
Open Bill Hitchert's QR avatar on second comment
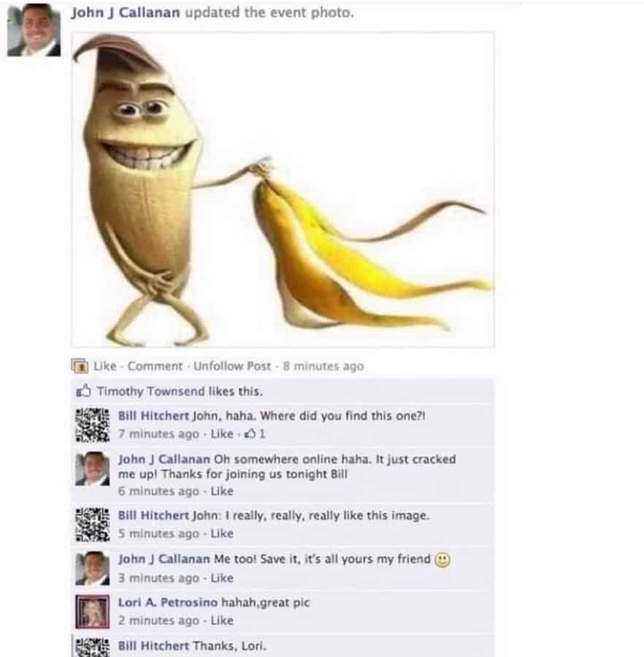click(x=93, y=525)
